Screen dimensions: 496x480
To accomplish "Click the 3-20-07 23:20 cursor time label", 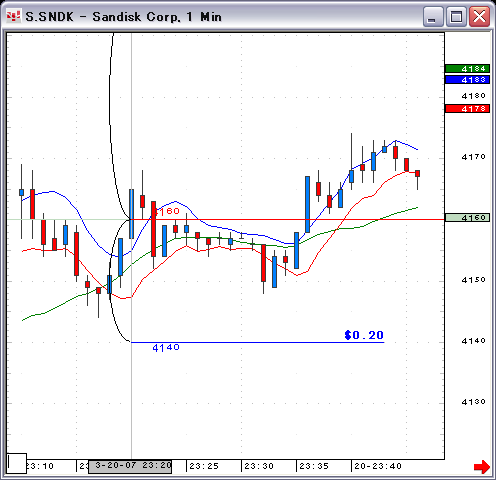I will (130, 466).
